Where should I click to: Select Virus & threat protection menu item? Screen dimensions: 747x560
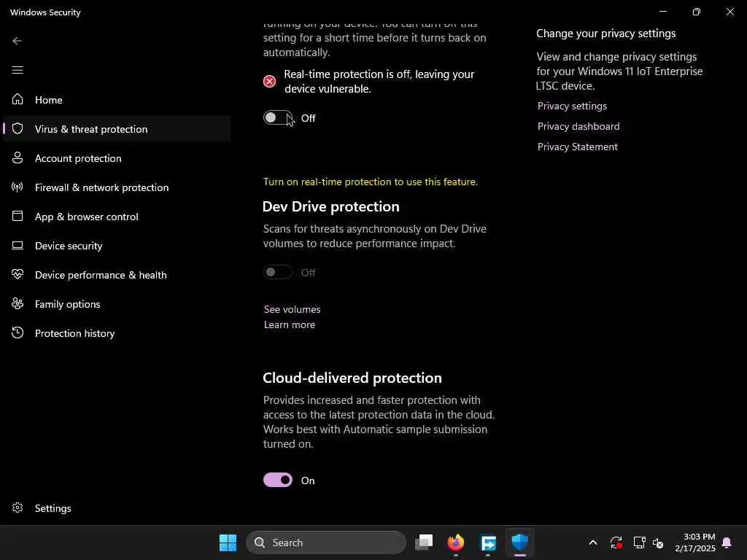pos(117,128)
